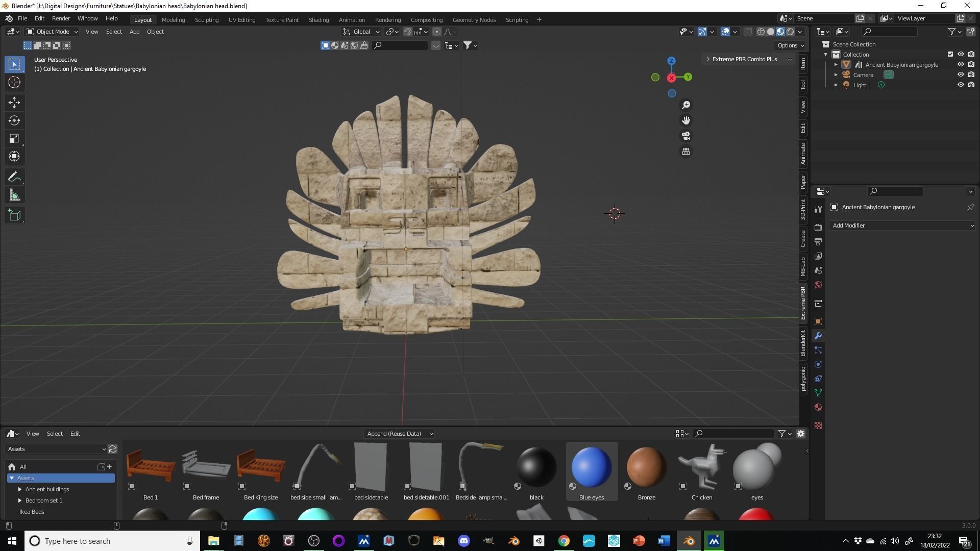Image resolution: width=980 pixels, height=551 pixels.
Task: Toggle X-ray display mode
Action: point(748,32)
